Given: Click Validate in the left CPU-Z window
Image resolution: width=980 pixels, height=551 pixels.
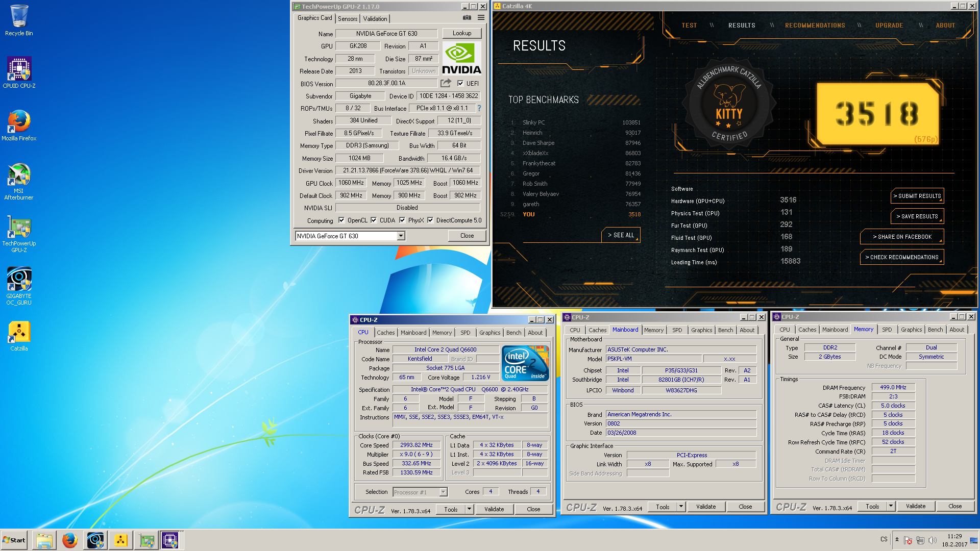Looking at the screenshot, I should [494, 509].
